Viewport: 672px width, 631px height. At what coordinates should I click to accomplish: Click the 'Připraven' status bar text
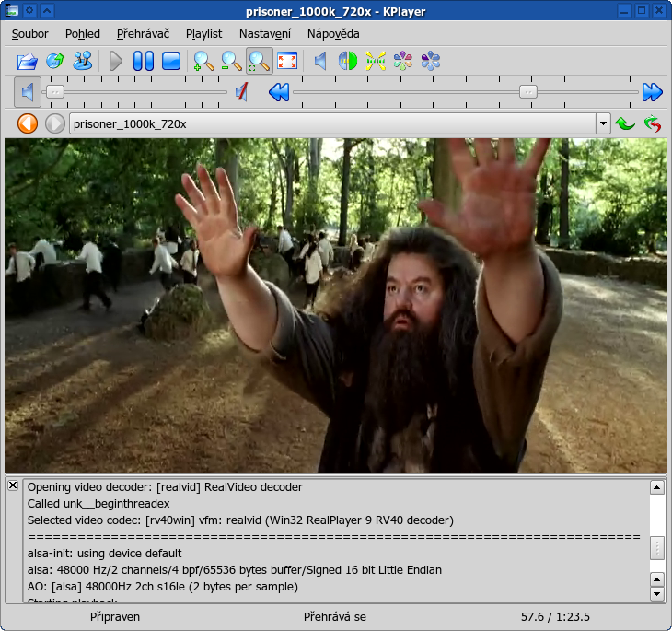tap(115, 617)
